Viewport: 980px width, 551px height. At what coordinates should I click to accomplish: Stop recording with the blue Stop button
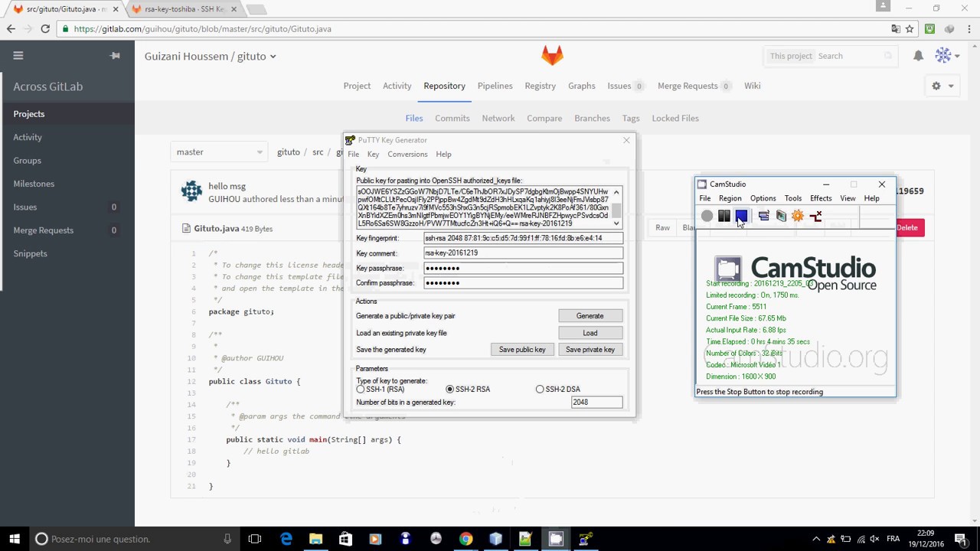741,217
